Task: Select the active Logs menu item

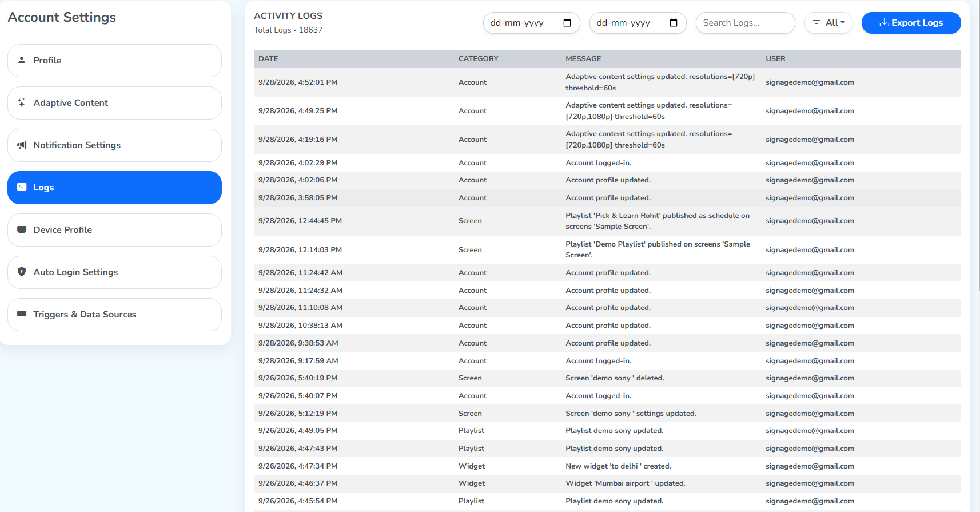Action: coord(114,188)
